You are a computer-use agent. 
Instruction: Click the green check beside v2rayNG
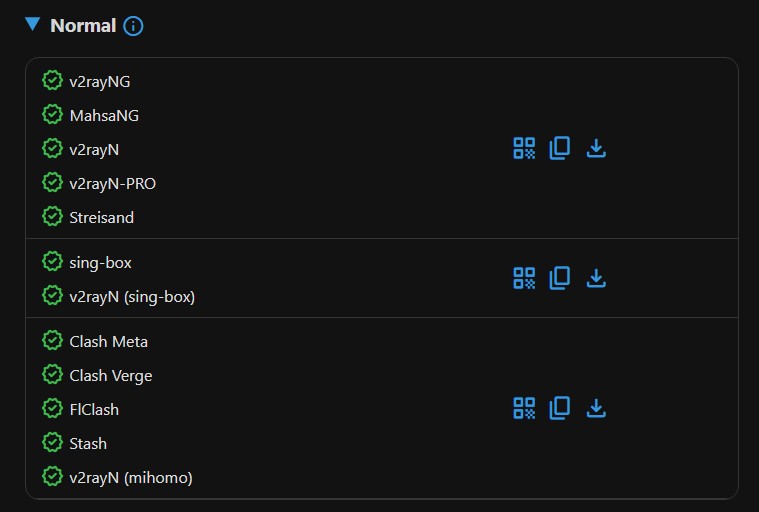pyautogui.click(x=52, y=80)
